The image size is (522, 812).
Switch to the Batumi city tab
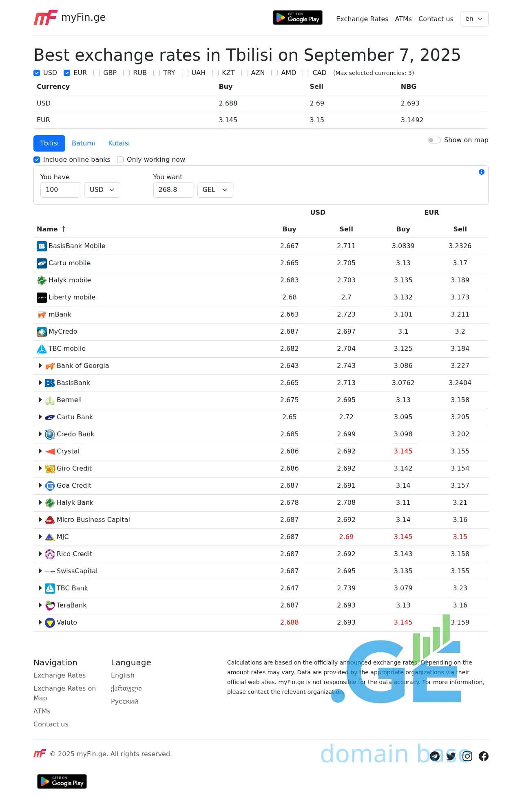pos(83,143)
